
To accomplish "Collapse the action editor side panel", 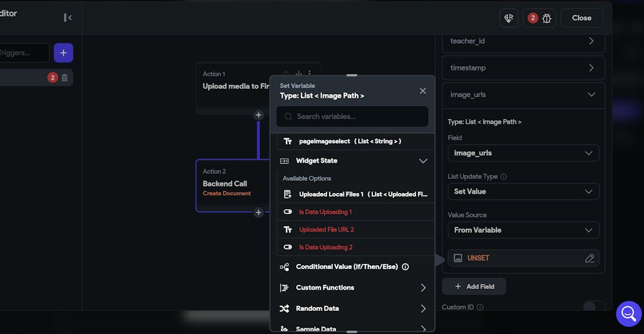I will [68, 17].
